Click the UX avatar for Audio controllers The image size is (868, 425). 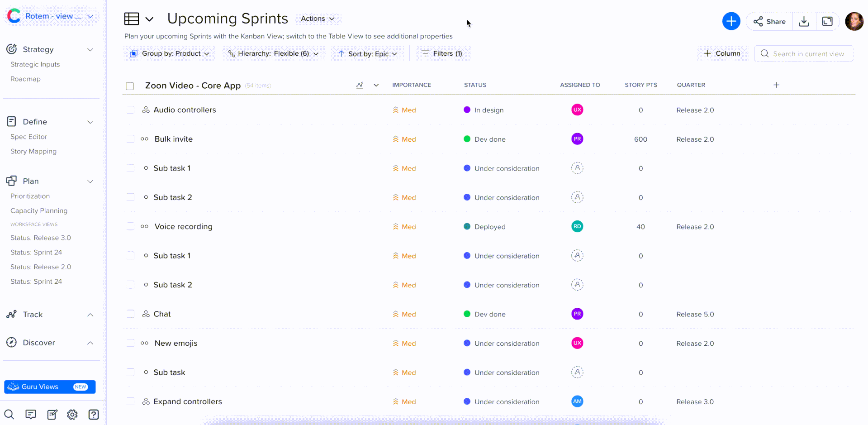click(x=577, y=110)
